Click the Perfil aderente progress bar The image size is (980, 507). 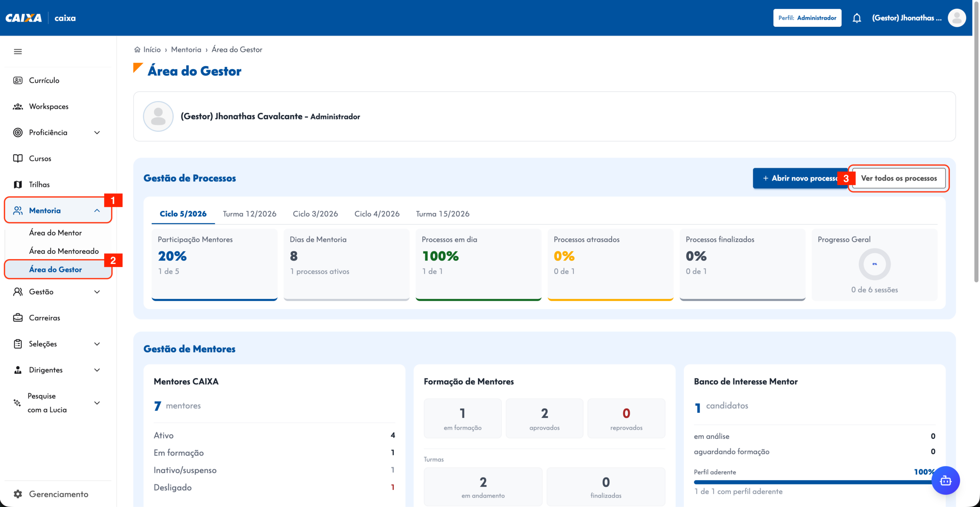[813, 483]
